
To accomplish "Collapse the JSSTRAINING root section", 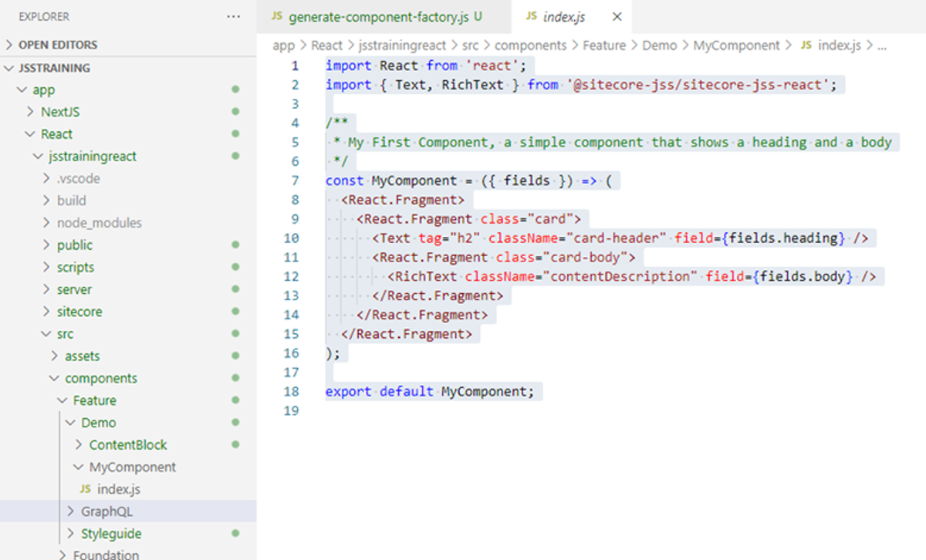I will pos(9,68).
